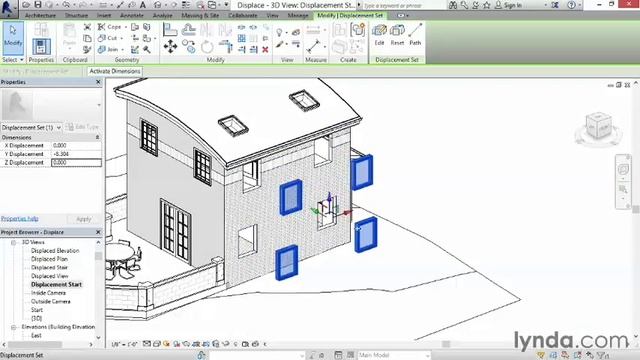Click the Z Displacement value field
640x360 pixels.
click(x=76, y=162)
